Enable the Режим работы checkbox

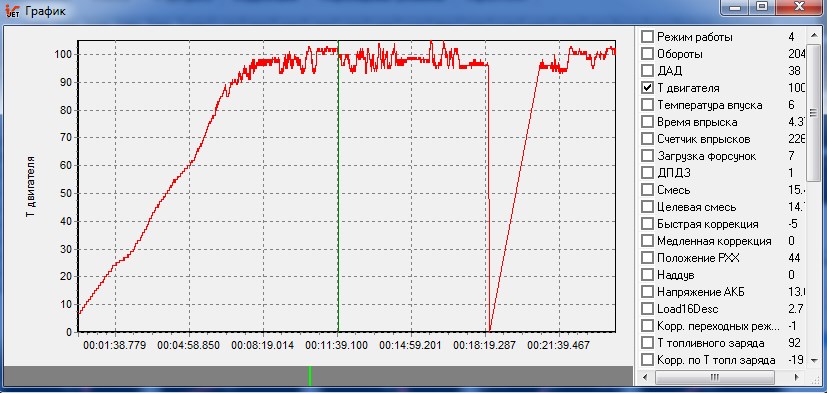tap(647, 37)
